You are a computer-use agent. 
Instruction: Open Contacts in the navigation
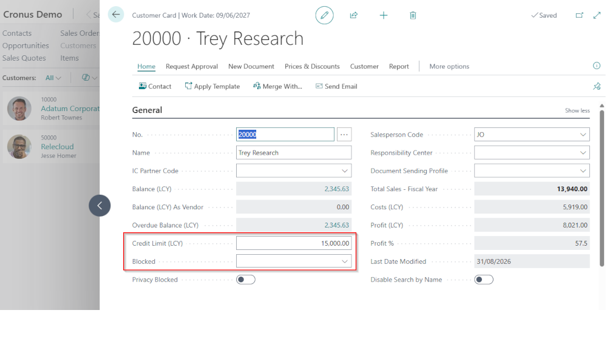pos(17,33)
